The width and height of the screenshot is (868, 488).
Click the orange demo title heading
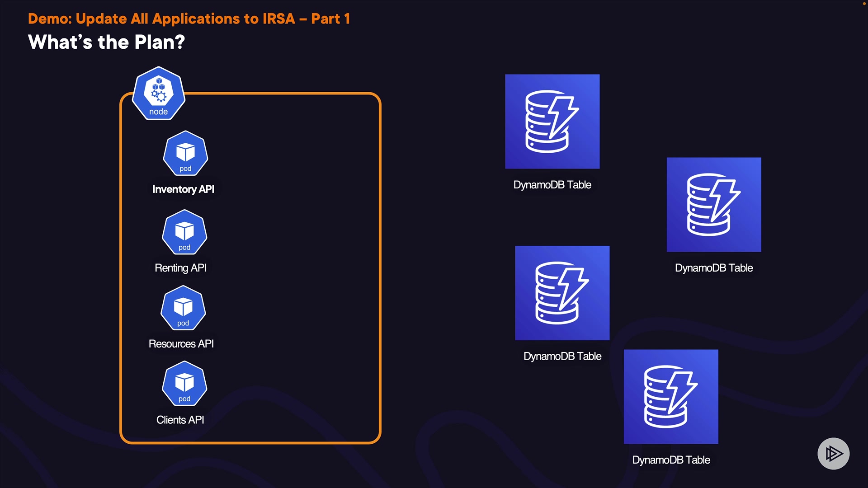pos(189,19)
